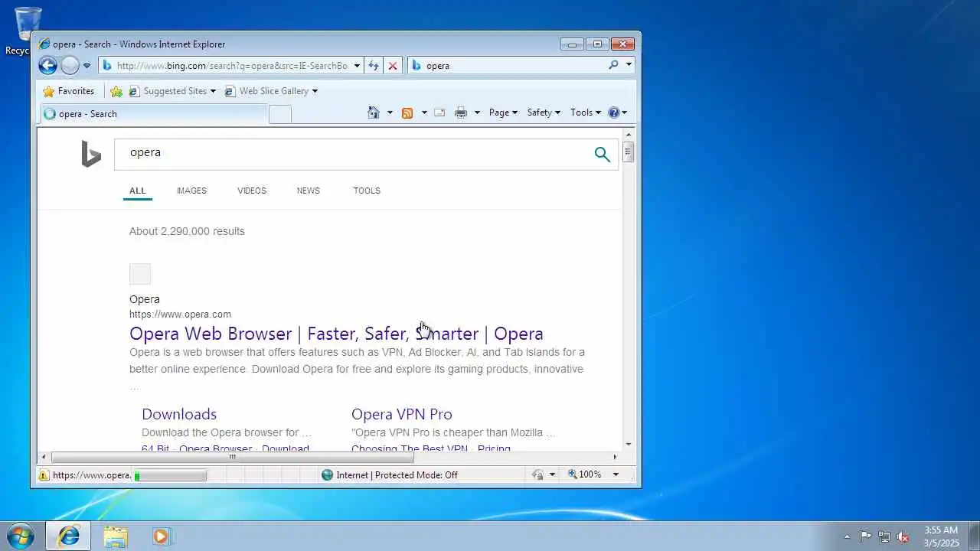Click the status bar warning icon
980x551 pixels.
coord(44,475)
